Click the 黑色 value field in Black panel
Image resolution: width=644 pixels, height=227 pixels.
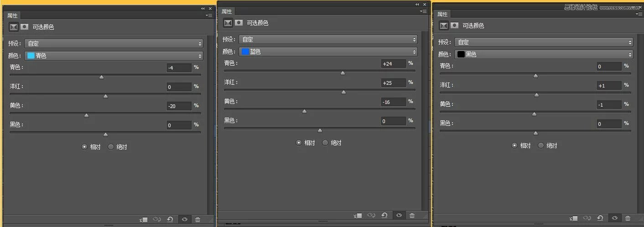[x=609, y=124]
